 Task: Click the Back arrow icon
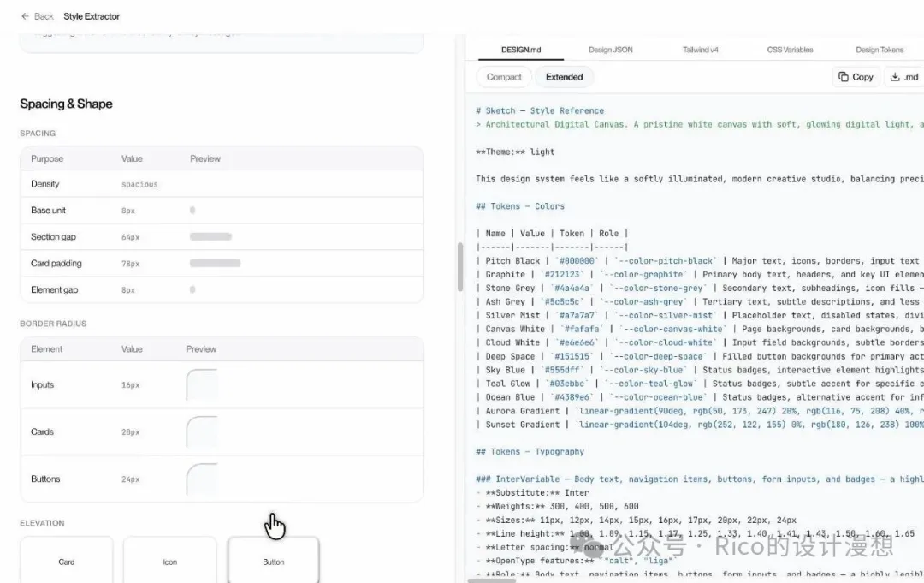click(25, 16)
